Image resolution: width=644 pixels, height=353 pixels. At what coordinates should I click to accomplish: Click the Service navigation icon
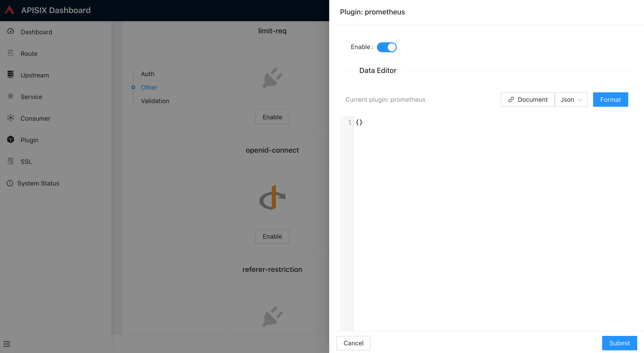click(x=11, y=96)
